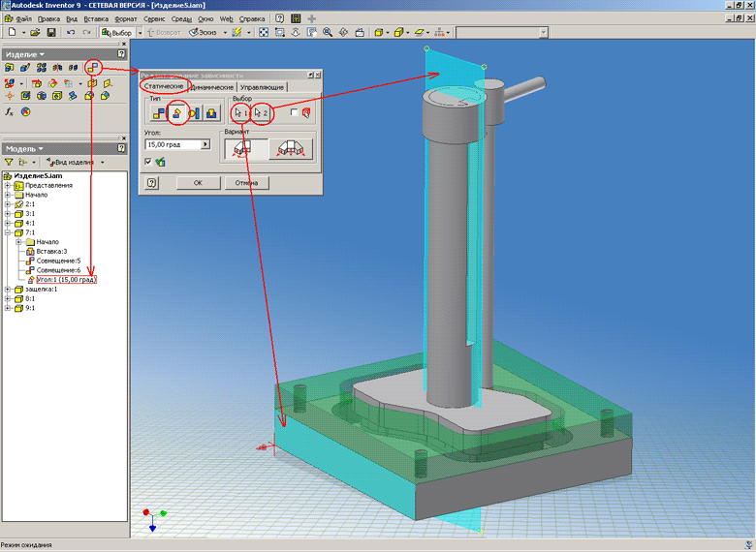Select the Mate constraint type button
This screenshot has width=756, height=552.
[x=159, y=113]
